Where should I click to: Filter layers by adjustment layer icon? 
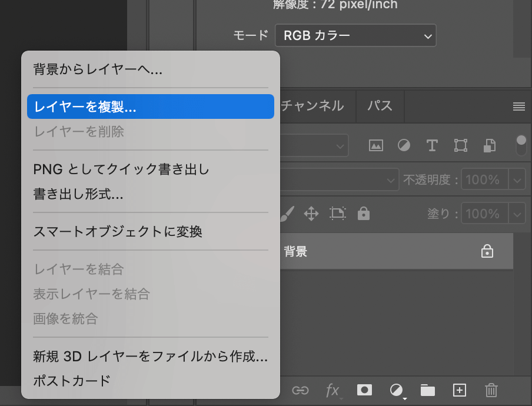coord(404,145)
